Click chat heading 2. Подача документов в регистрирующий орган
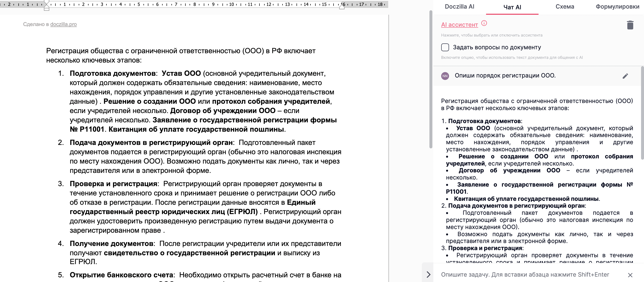 pos(513,206)
